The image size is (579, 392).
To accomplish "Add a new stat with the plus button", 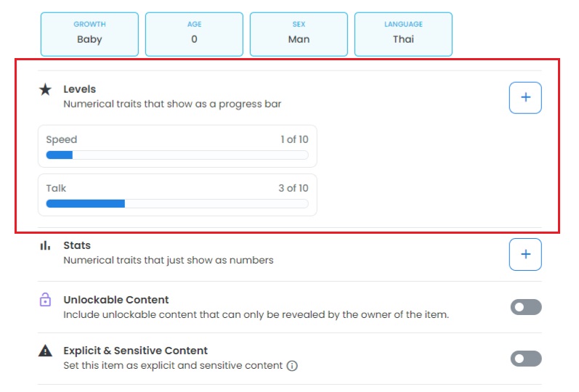I will [525, 254].
